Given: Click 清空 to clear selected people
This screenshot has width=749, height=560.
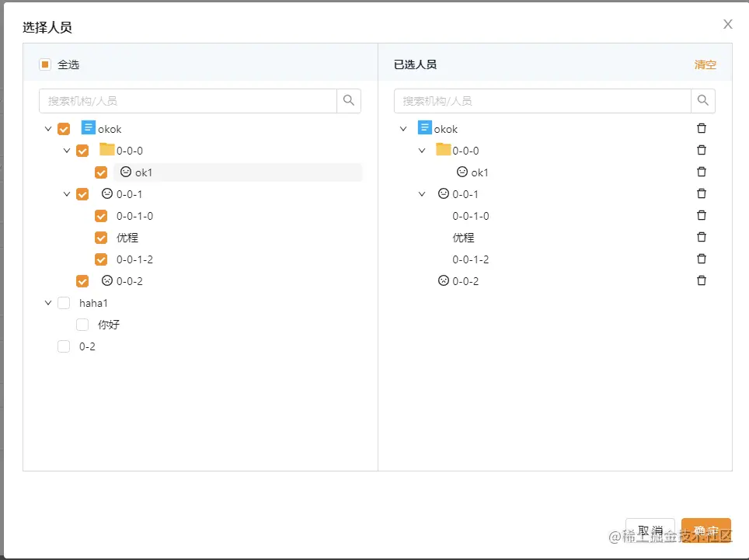Looking at the screenshot, I should [705, 64].
